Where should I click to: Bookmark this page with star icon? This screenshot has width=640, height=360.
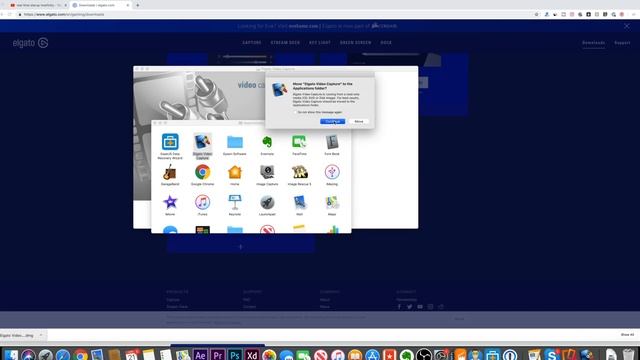pyautogui.click(x=536, y=14)
